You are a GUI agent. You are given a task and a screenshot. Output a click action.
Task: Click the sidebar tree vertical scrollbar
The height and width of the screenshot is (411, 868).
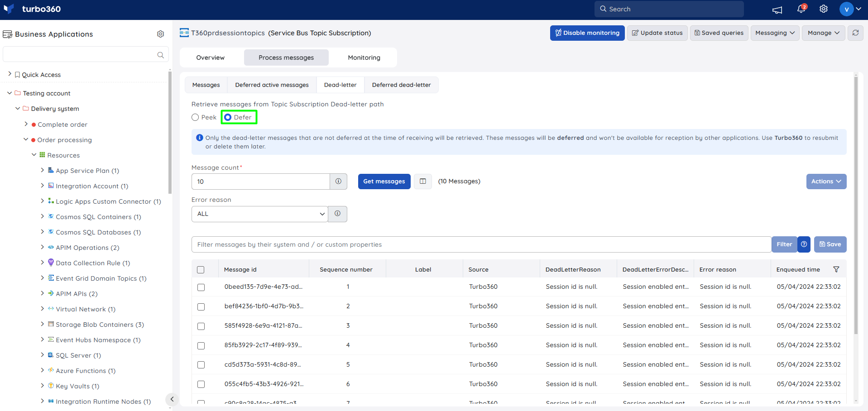[x=170, y=132]
